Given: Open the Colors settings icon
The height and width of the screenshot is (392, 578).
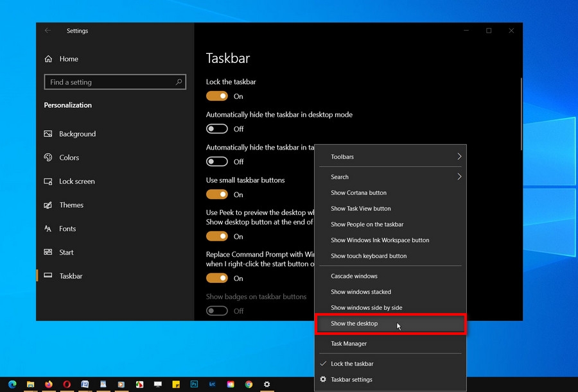Looking at the screenshot, I should (48, 157).
